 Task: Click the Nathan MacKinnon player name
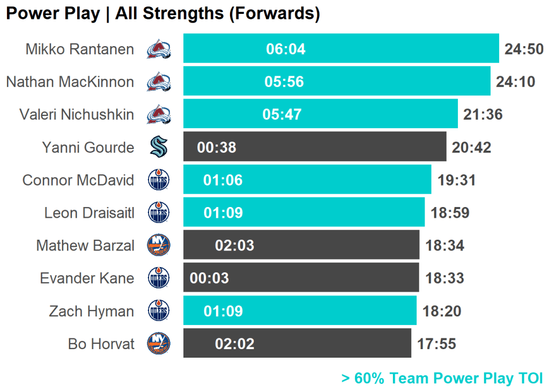tap(70, 82)
